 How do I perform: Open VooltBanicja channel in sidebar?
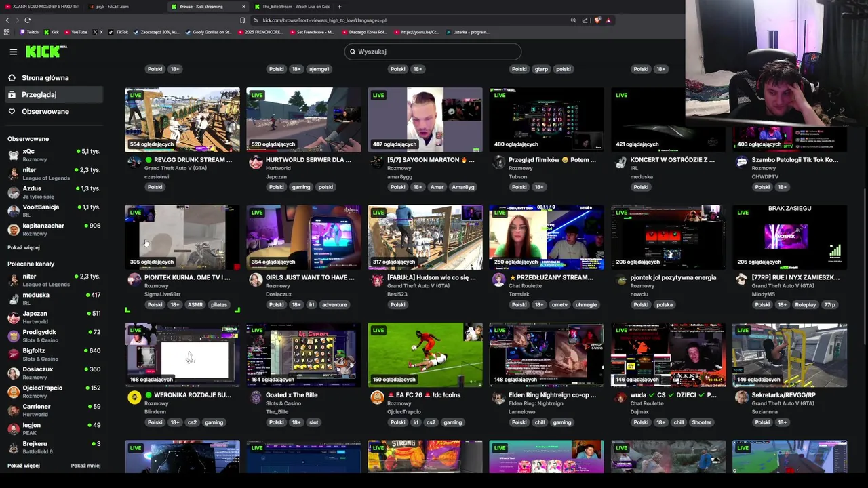click(x=54, y=211)
